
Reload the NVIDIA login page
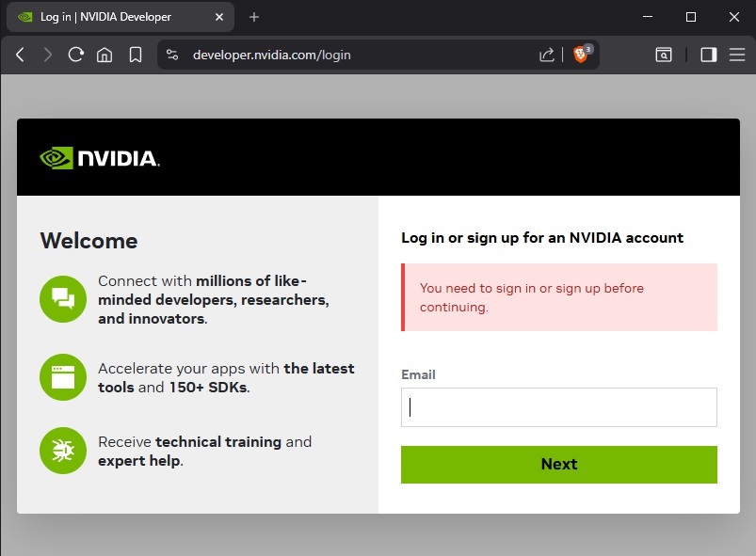tap(75, 55)
